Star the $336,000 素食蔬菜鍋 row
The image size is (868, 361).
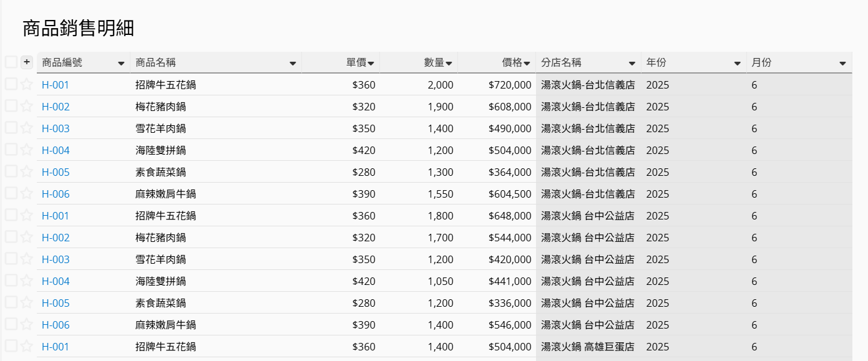(26, 302)
